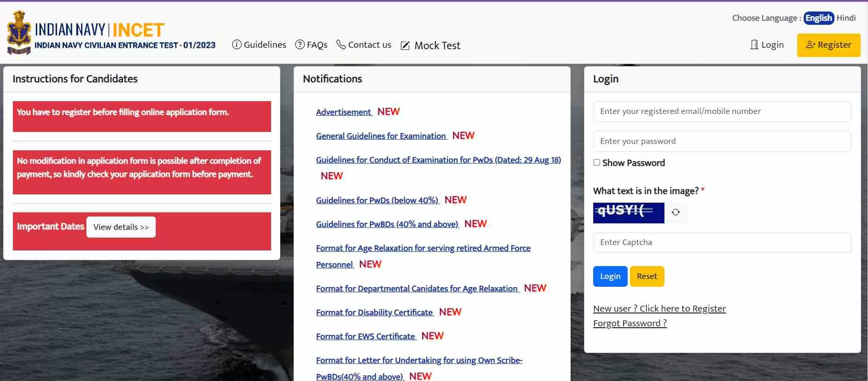Image resolution: width=868 pixels, height=381 pixels.
Task: Open the FAQs page
Action: tap(311, 45)
